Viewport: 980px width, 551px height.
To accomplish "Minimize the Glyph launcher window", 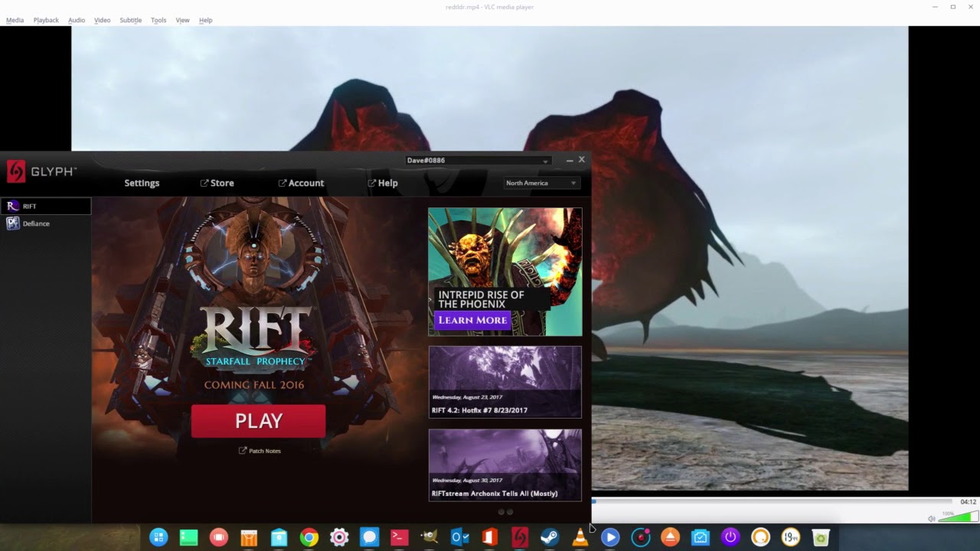I will click(570, 160).
